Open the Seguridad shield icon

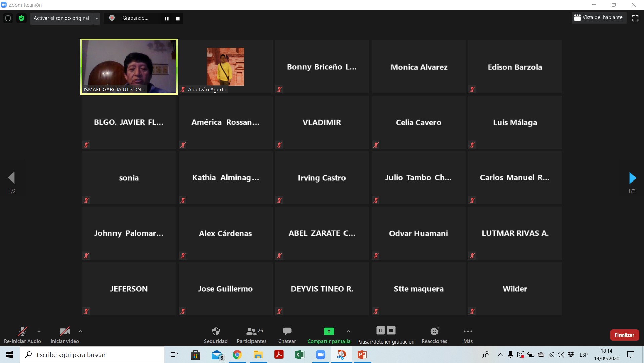point(216,332)
